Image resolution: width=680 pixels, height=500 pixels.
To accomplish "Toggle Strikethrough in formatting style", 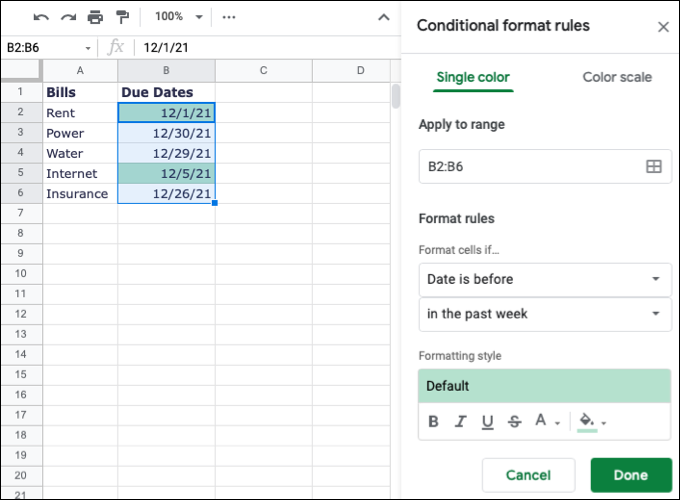I will pos(514,422).
